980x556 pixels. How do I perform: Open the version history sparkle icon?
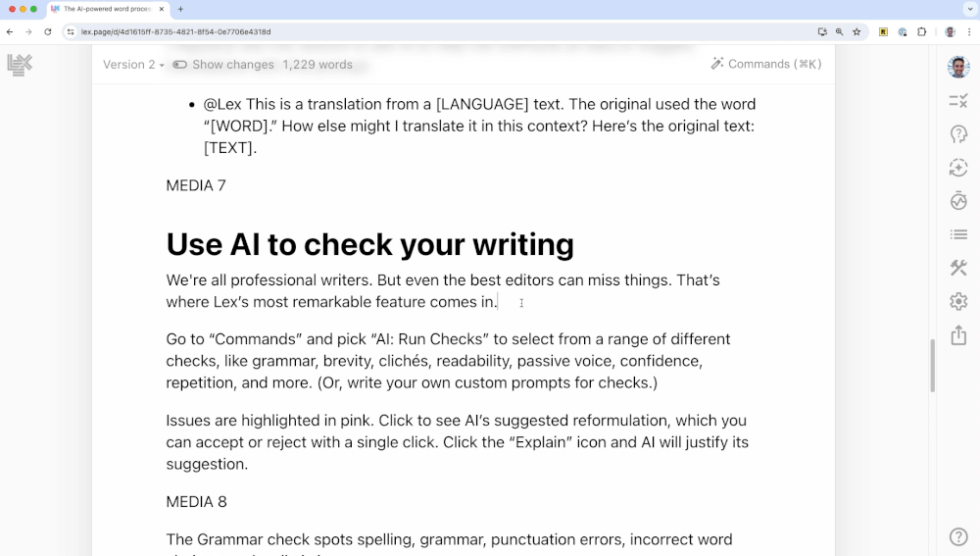(958, 168)
